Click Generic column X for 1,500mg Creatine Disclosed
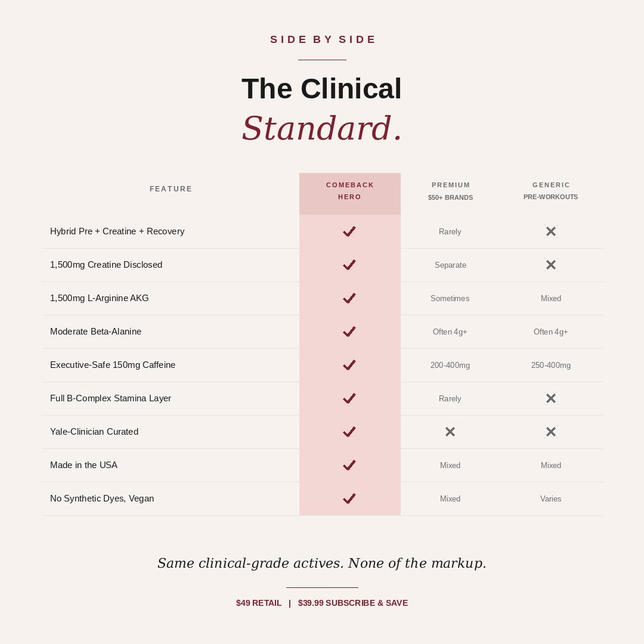 coord(551,265)
